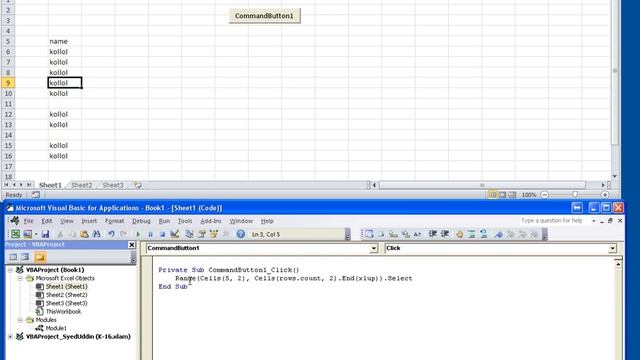Open Project Explorer from the toolbar
Viewport: 640px width, 360px height.
tap(189, 234)
